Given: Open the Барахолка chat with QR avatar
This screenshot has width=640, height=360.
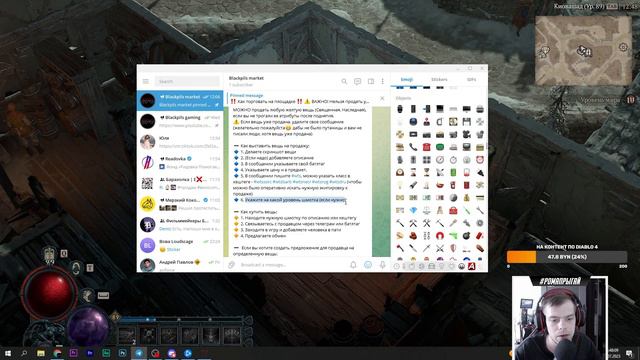Looking at the screenshot, I should (180, 183).
